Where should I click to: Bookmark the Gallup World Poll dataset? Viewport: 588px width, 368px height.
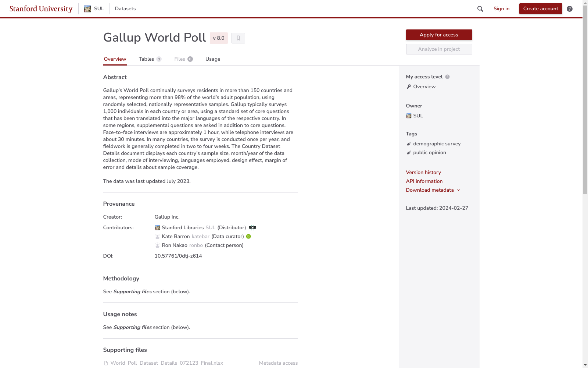click(238, 38)
